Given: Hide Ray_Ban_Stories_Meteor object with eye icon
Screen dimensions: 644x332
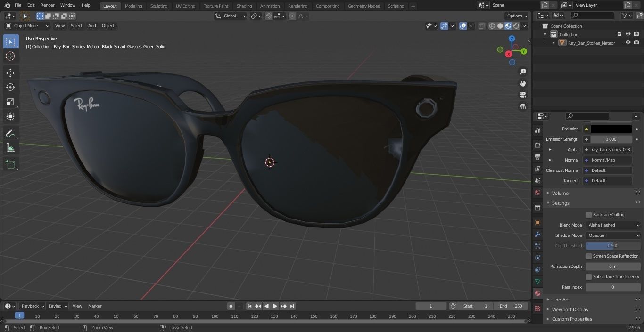Looking at the screenshot, I should (628, 43).
